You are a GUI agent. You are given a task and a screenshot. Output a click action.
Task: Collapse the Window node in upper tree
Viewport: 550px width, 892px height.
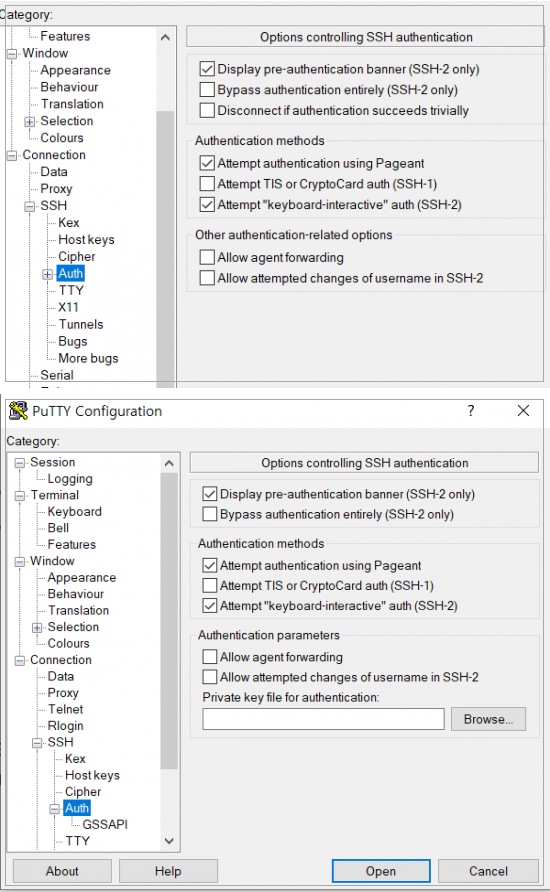(x=12, y=54)
